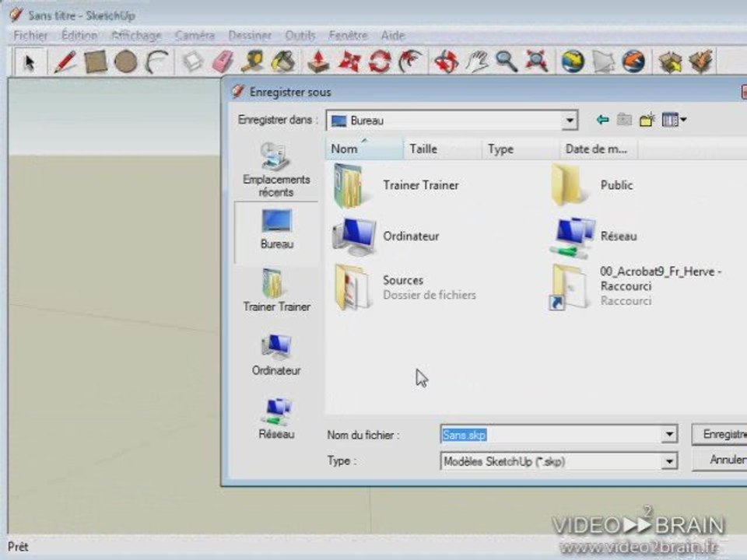Sort by the Taille column header
The width and height of the screenshot is (747, 560).
coord(443,149)
